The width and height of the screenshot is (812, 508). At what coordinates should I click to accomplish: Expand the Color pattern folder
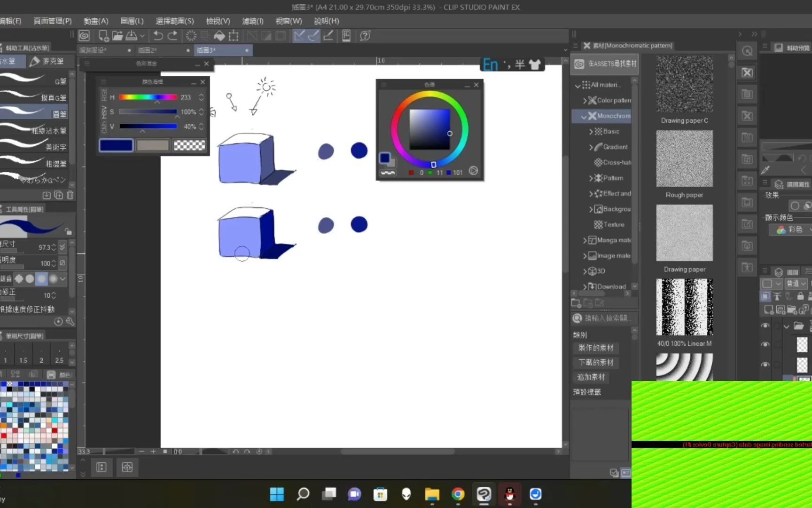click(x=585, y=101)
